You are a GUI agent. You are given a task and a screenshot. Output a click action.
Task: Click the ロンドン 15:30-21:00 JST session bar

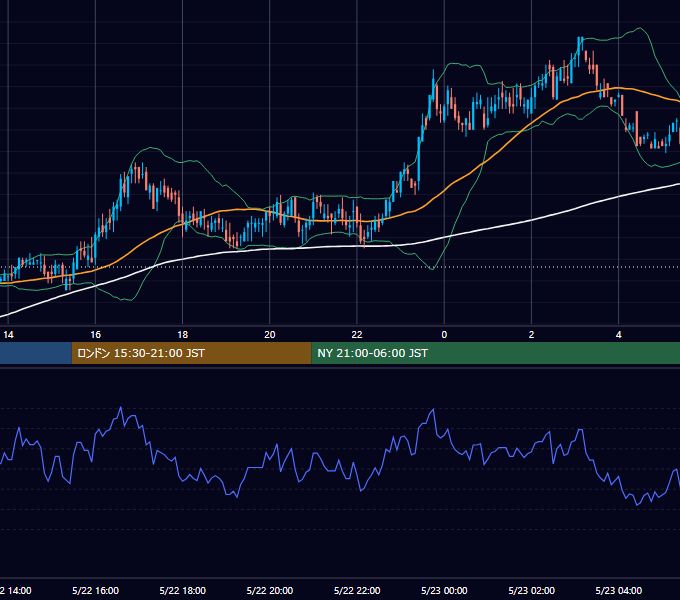coord(191,353)
